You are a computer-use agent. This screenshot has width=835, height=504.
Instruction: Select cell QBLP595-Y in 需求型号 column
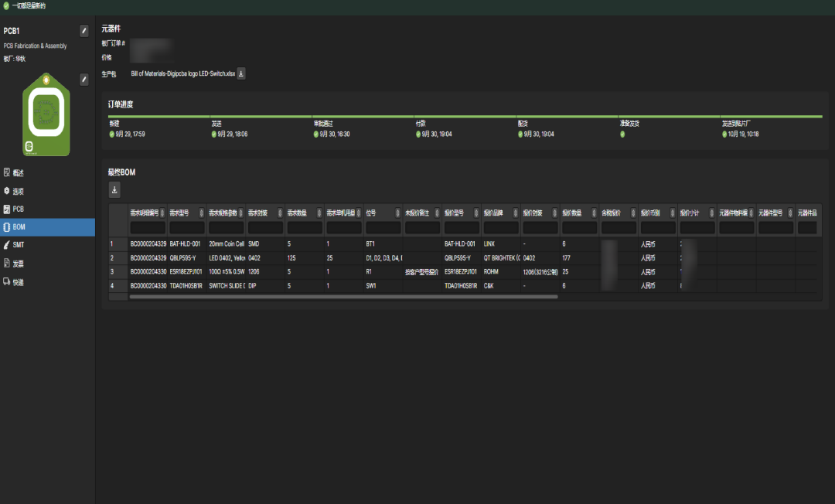pyautogui.click(x=187, y=258)
